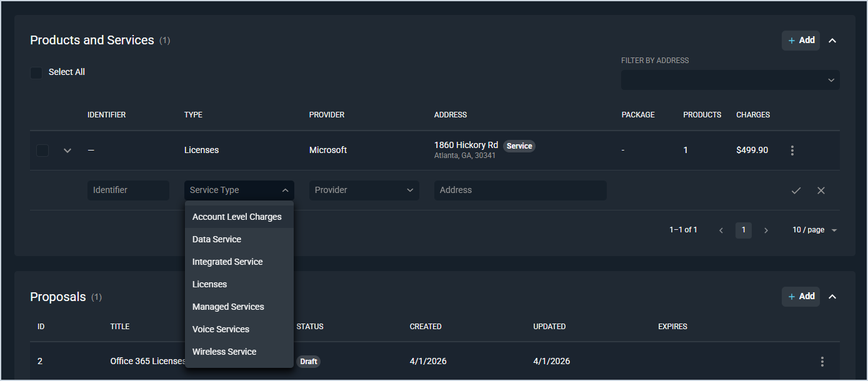Open the Filter by Address dropdown
Image resolution: width=868 pixels, height=381 pixels.
(730, 80)
